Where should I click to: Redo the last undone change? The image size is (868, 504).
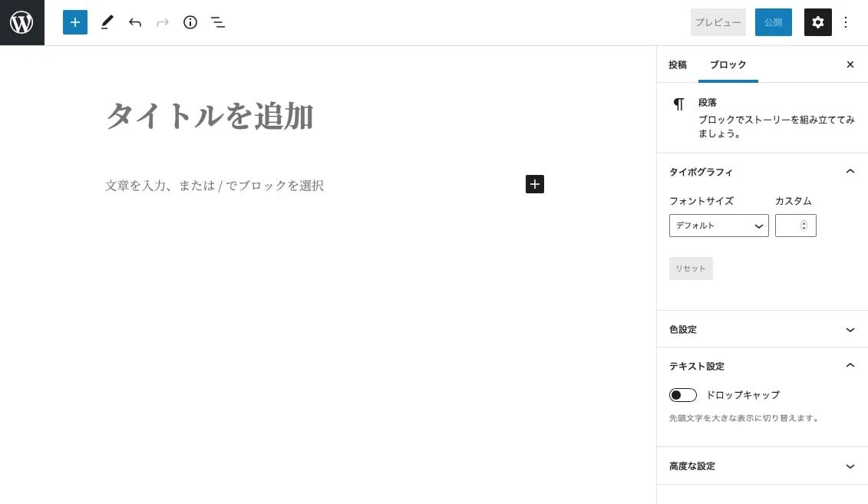point(163,23)
